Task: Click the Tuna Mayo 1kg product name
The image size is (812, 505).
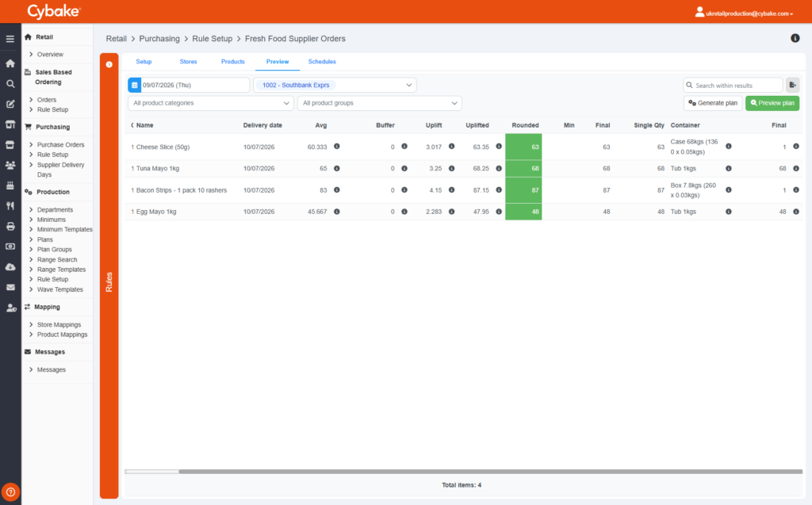Action: 158,168
